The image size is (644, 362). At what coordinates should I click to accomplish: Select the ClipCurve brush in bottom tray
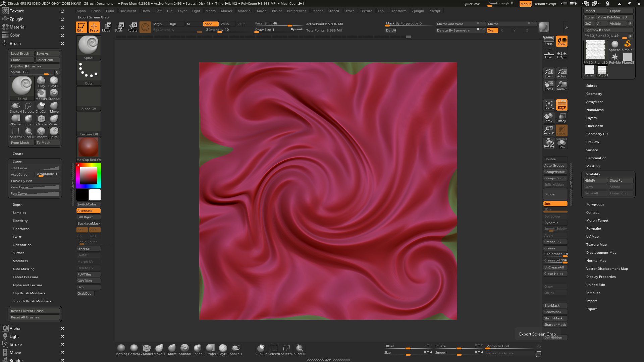point(261,349)
